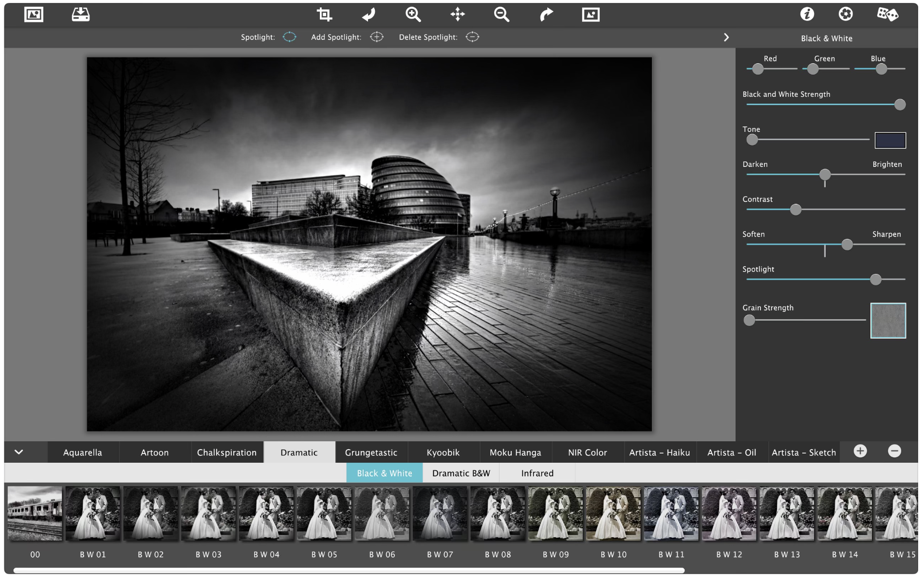
Task: Switch to the Grungetastic tab
Action: 371,452
